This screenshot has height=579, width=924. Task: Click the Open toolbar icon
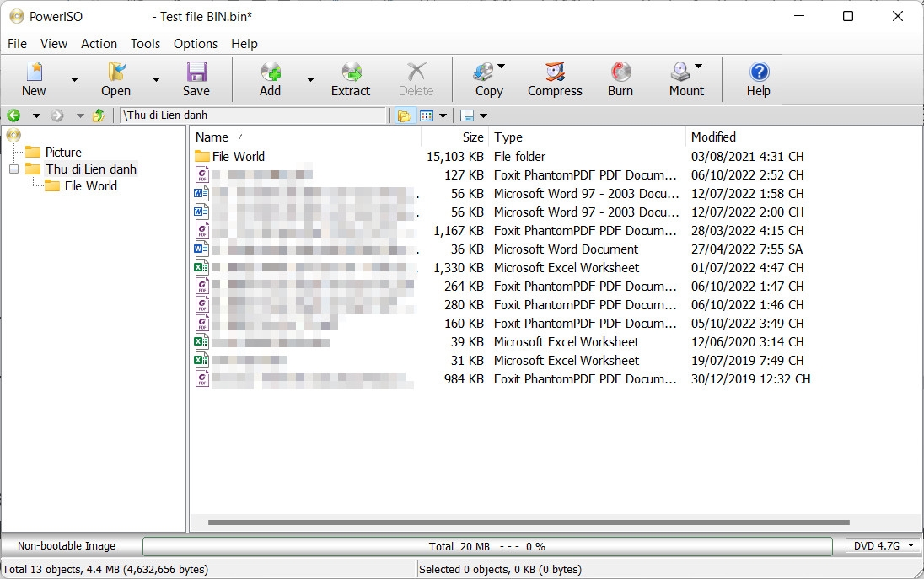tap(116, 72)
